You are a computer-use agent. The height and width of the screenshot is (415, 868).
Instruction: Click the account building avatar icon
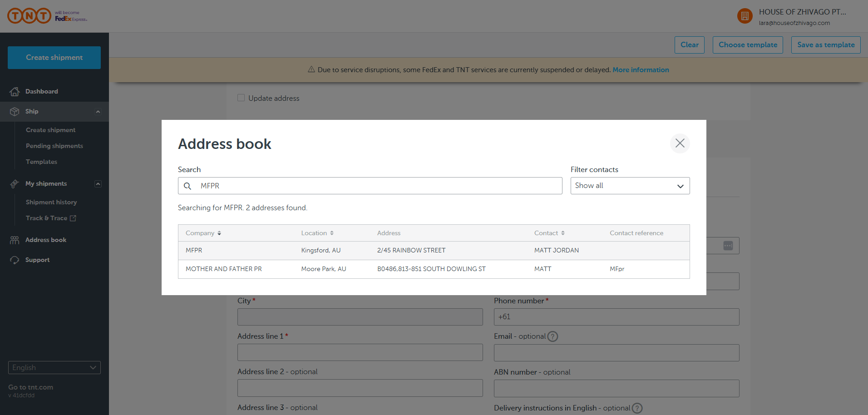[x=745, y=16]
